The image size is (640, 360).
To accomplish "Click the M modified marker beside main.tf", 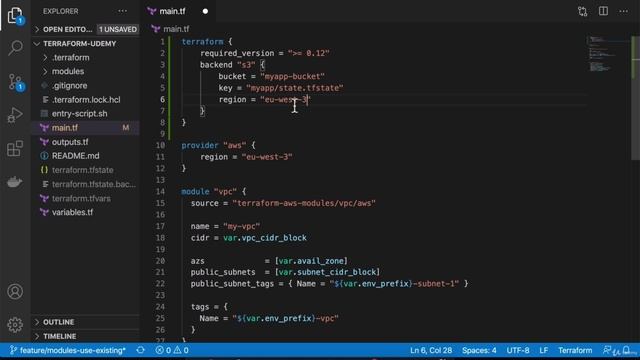I will pyautogui.click(x=126, y=128).
